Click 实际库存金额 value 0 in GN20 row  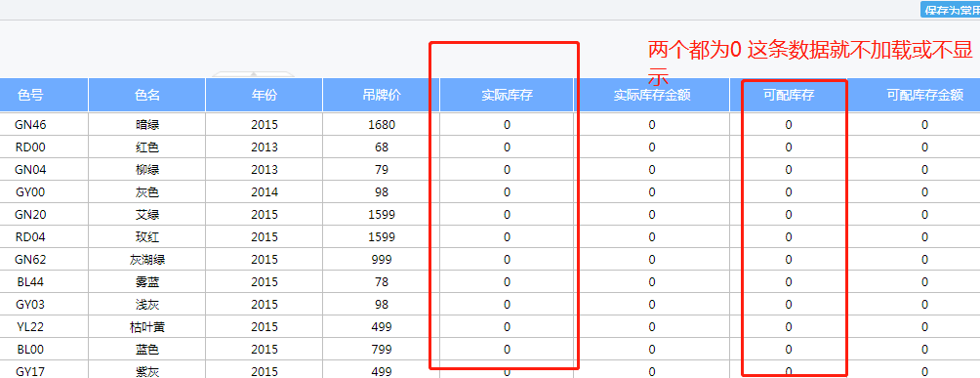pyautogui.click(x=652, y=215)
